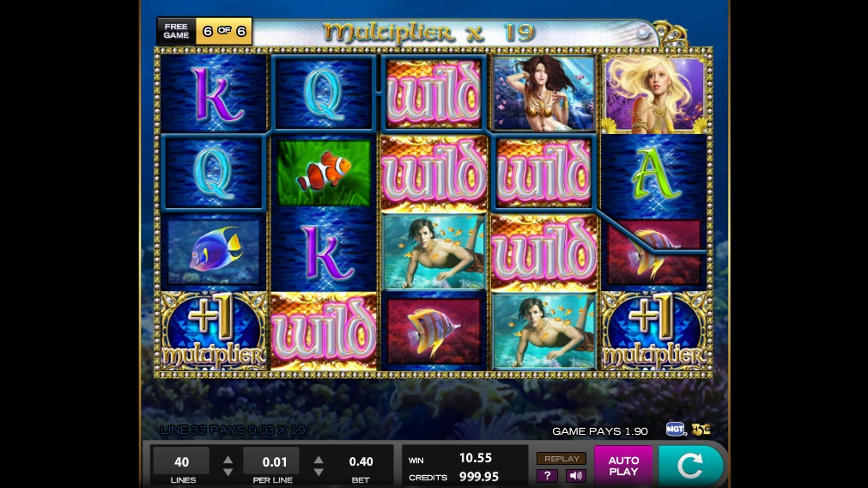The width and height of the screenshot is (868, 488).
Task: Open help with the question mark button
Action: [x=547, y=476]
